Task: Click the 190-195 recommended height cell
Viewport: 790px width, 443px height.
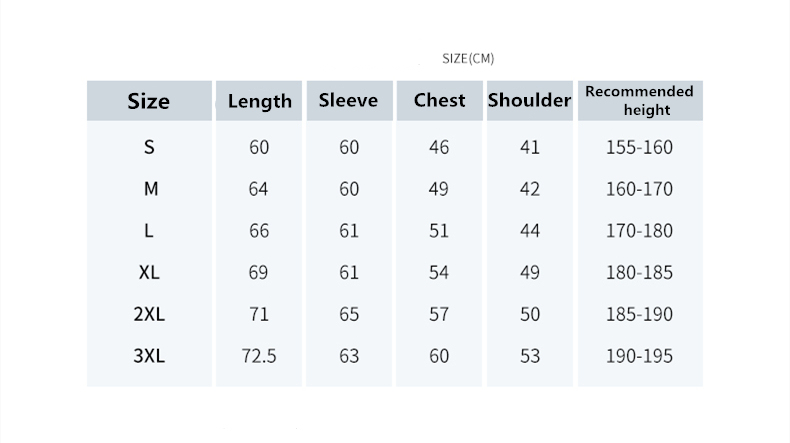Action: click(x=639, y=356)
